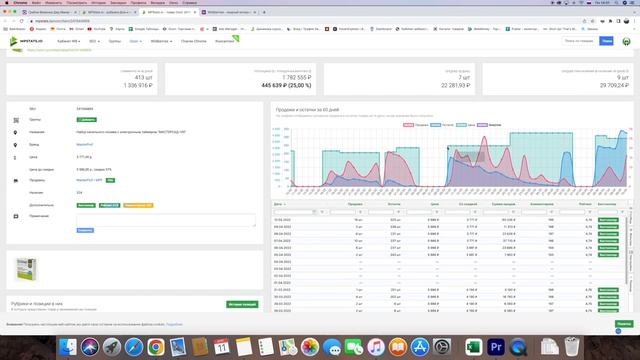Open Books app in the dock
The width and height of the screenshot is (640, 360).
pos(398,347)
